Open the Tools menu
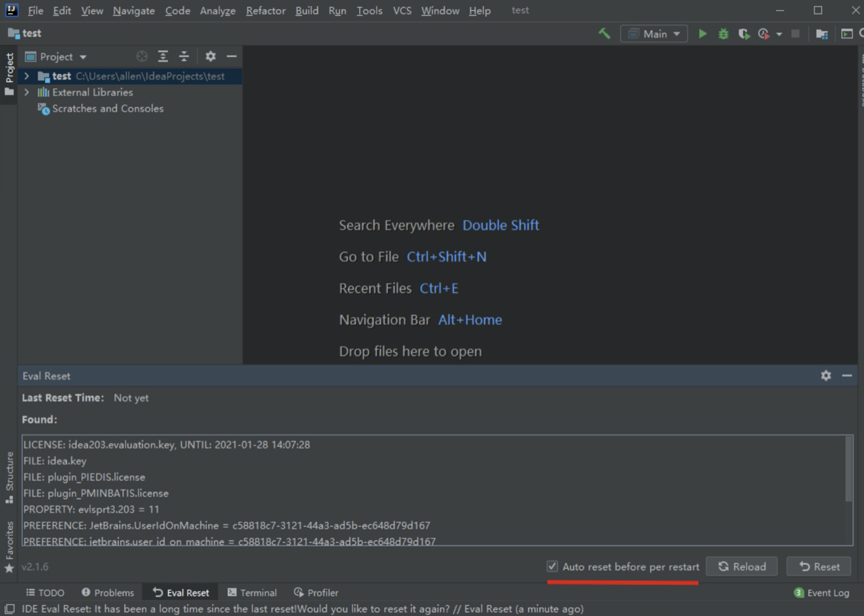The height and width of the screenshot is (616, 864). (x=370, y=11)
